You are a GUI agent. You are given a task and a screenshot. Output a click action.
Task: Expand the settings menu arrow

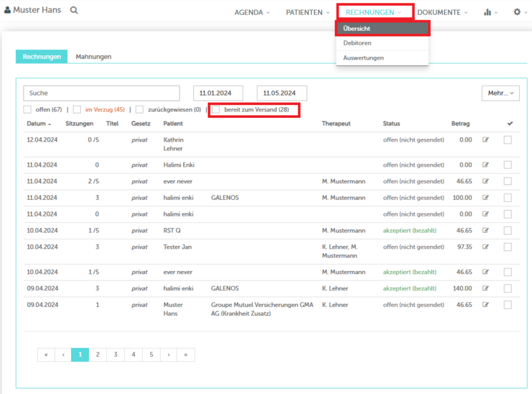tap(526, 13)
